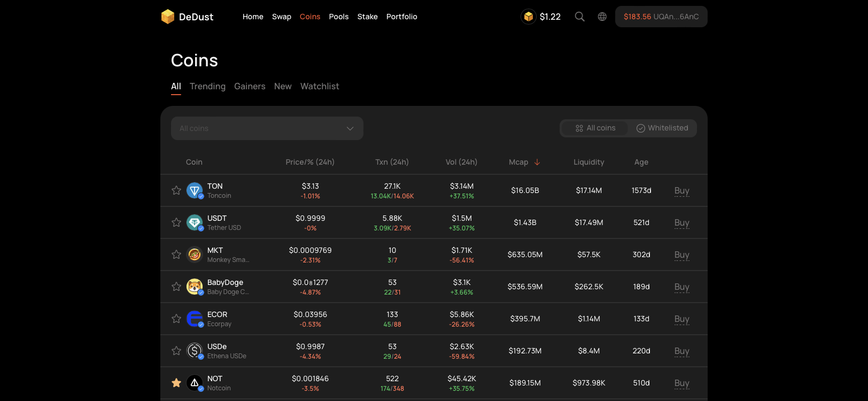Switch to the Trending tab

[x=207, y=87]
